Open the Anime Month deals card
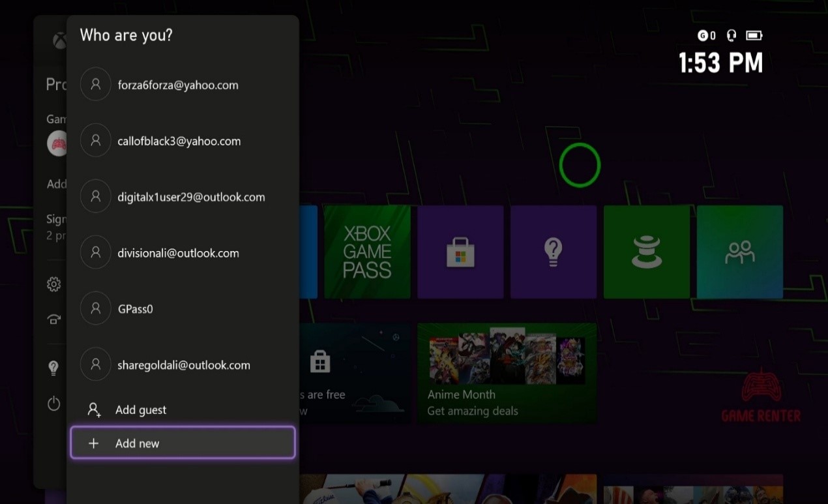 (507, 372)
